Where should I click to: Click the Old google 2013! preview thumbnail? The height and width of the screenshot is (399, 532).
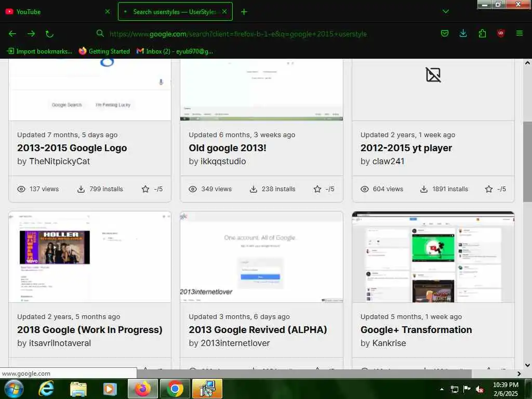pos(262,90)
